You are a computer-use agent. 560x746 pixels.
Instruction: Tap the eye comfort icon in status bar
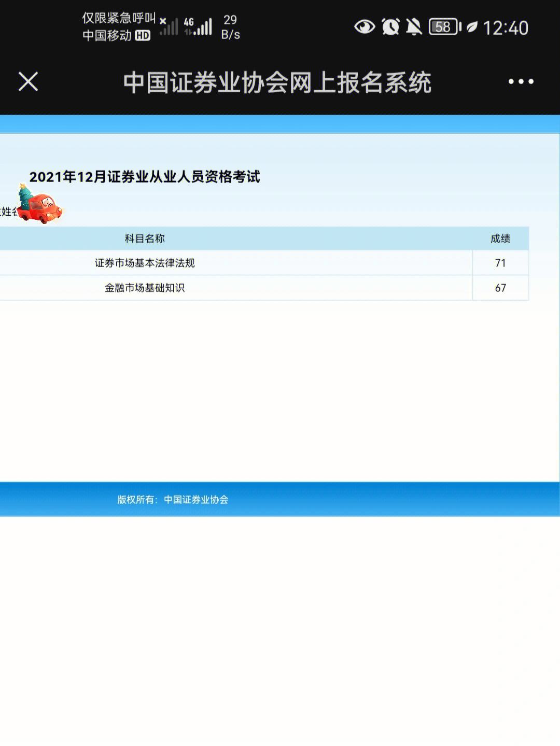(365, 26)
